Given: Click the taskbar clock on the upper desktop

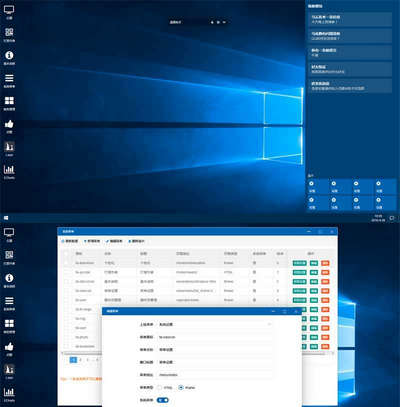Looking at the screenshot, I should click(378, 218).
